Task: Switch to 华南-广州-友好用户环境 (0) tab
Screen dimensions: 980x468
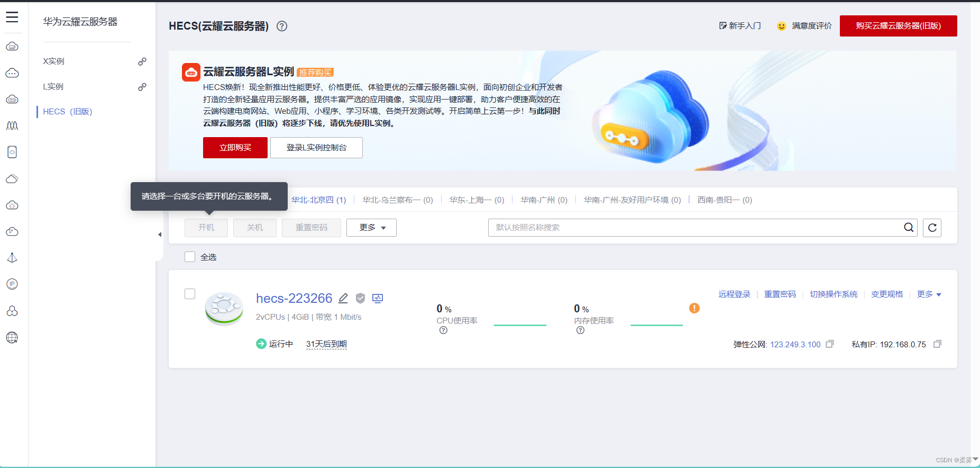Action: click(633, 200)
